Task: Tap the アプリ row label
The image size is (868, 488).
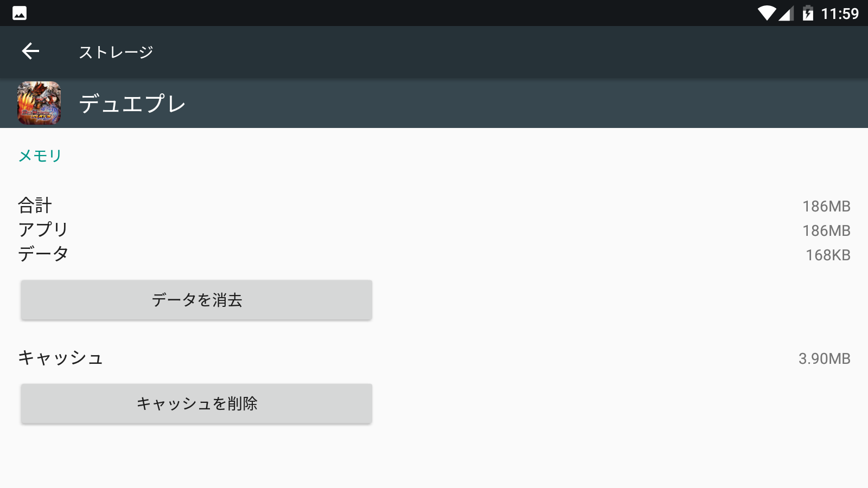Action: 43,230
